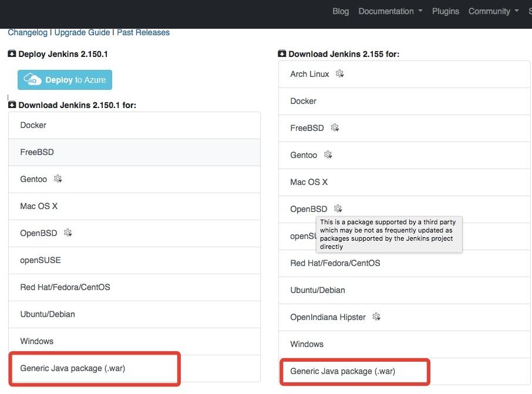
Task: Select Mac OS X in the Jenkins 2.150.1 list
Action: coord(134,206)
